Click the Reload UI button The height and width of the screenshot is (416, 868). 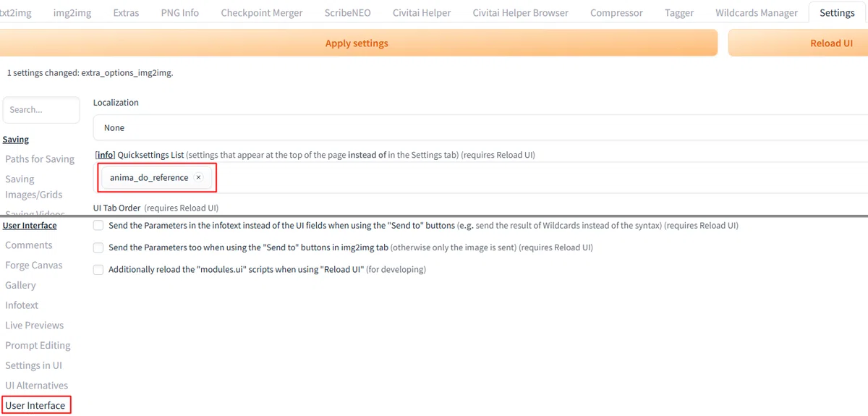[x=799, y=43]
